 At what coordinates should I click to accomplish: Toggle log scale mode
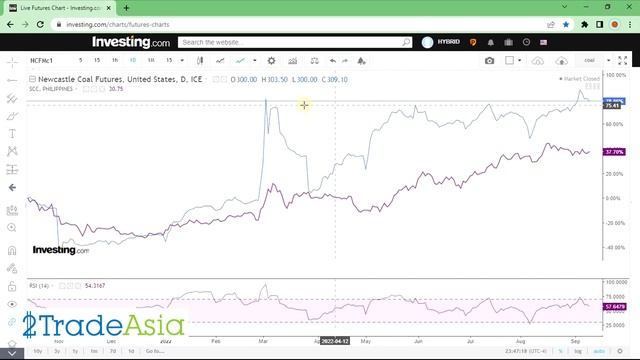(x=578, y=351)
